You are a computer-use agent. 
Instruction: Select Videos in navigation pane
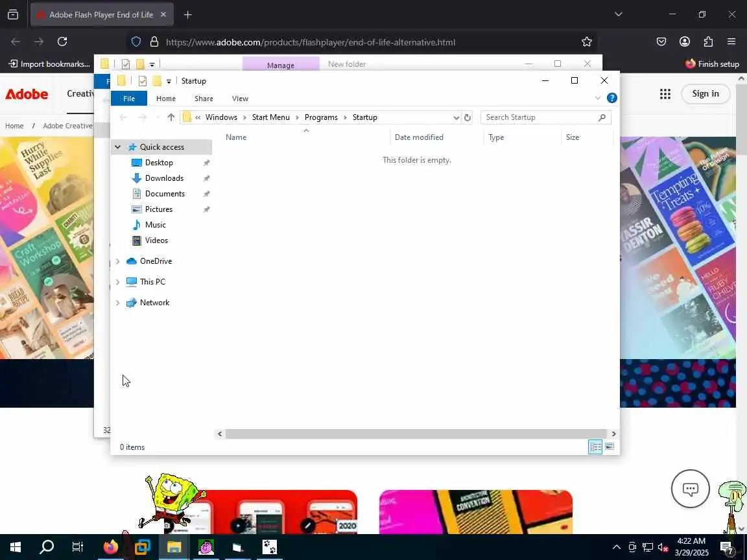click(x=156, y=240)
